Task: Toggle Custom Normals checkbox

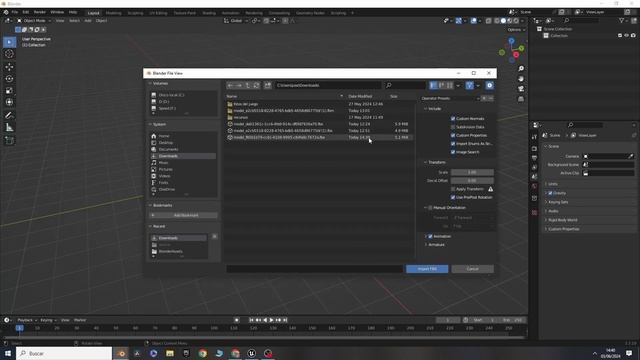Action: [453, 119]
